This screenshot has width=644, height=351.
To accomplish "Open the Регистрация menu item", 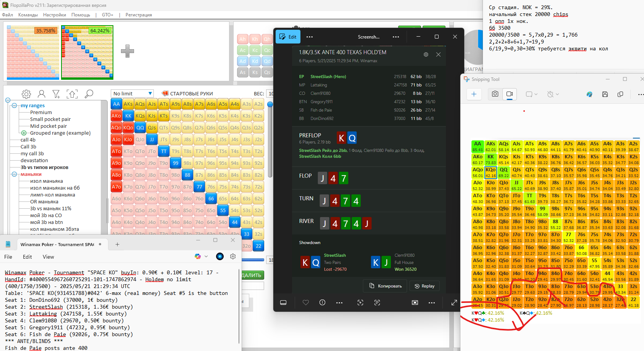I will click(x=139, y=15).
